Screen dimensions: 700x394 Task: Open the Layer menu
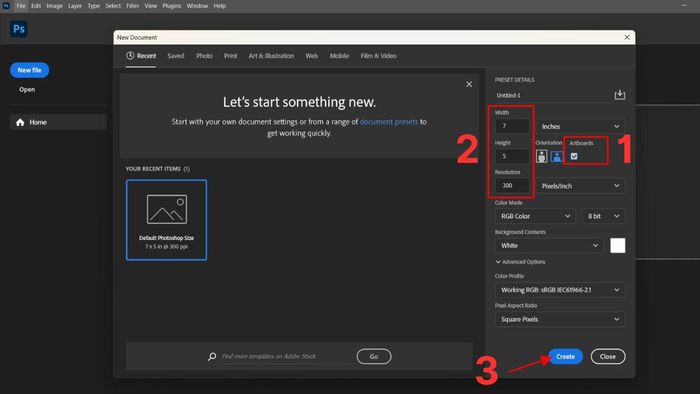(75, 6)
